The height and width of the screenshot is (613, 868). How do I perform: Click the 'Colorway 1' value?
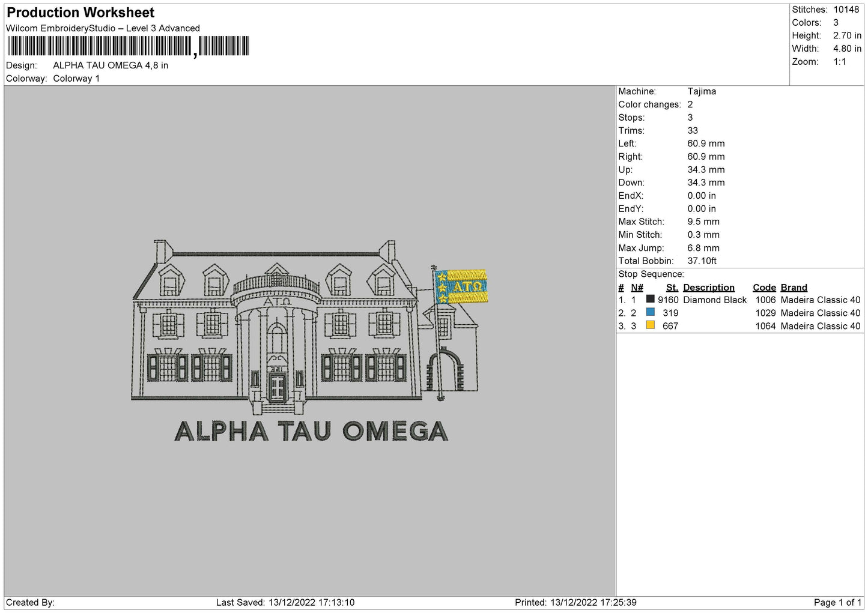click(76, 79)
